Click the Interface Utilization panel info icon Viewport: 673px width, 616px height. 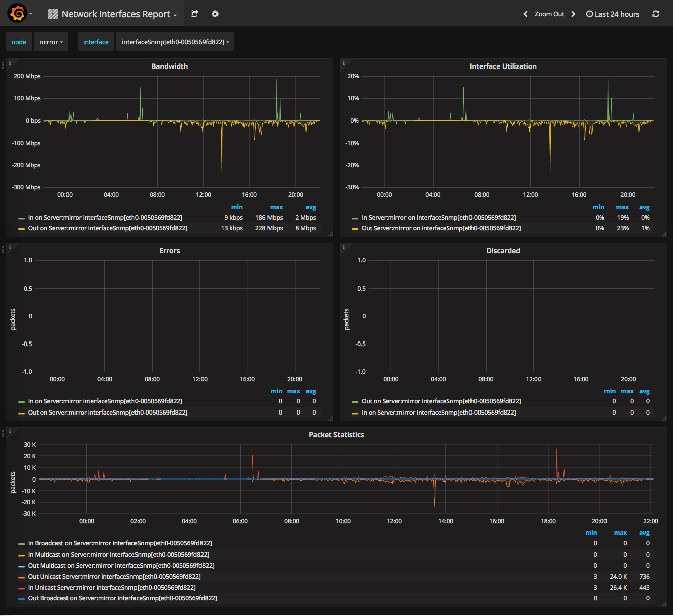(344, 63)
